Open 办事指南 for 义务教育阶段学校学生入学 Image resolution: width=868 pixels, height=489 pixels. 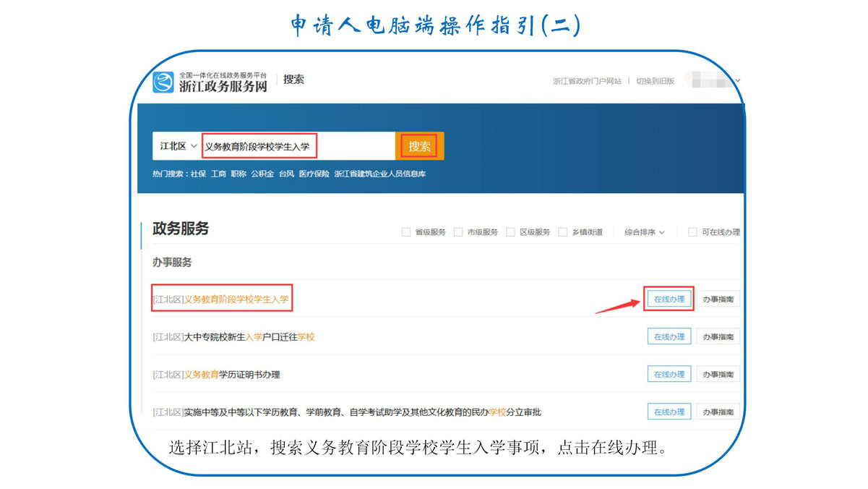coord(718,299)
